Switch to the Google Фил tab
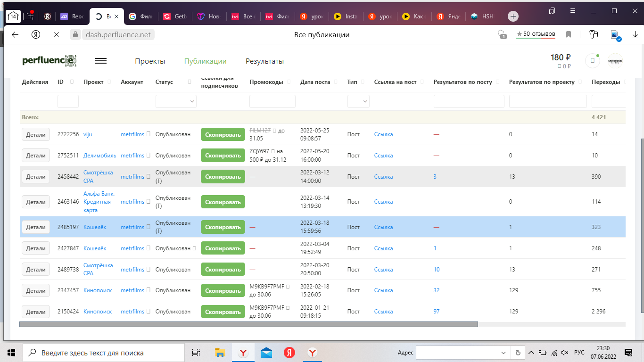The height and width of the screenshot is (362, 644). click(140, 16)
